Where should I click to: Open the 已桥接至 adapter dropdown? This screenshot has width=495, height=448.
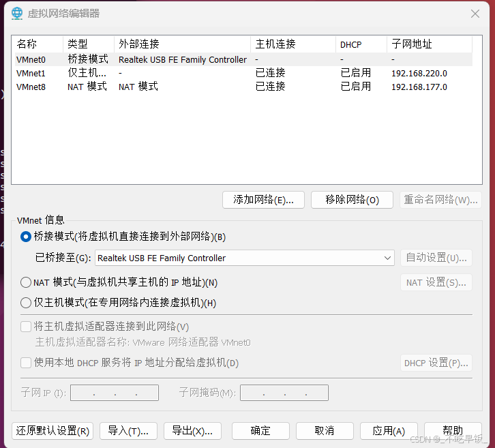(x=245, y=258)
